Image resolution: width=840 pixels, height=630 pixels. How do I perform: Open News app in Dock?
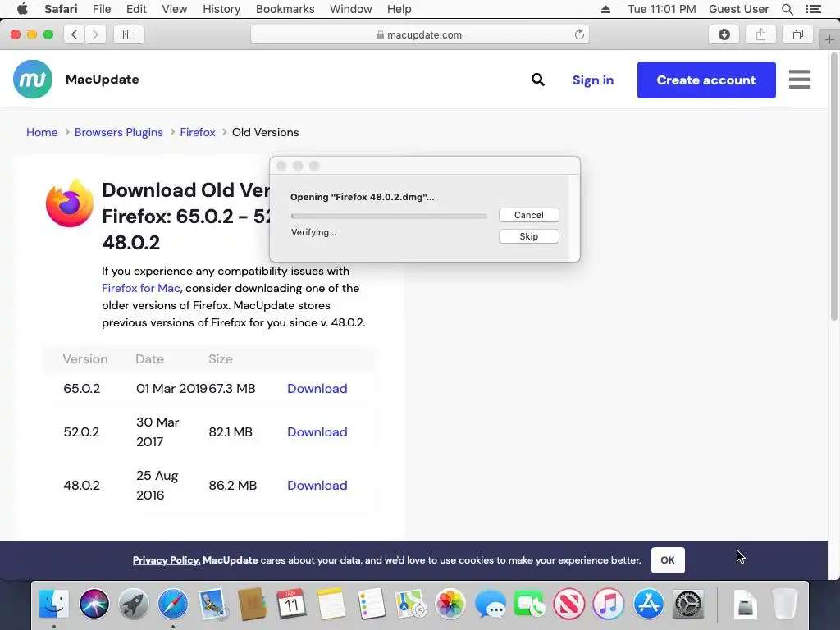pos(569,604)
